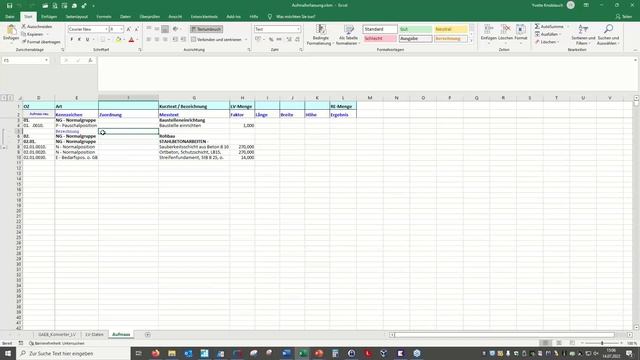The image size is (640, 360).
Task: Open the Name Box dropdown arrow
Action: tap(46, 60)
